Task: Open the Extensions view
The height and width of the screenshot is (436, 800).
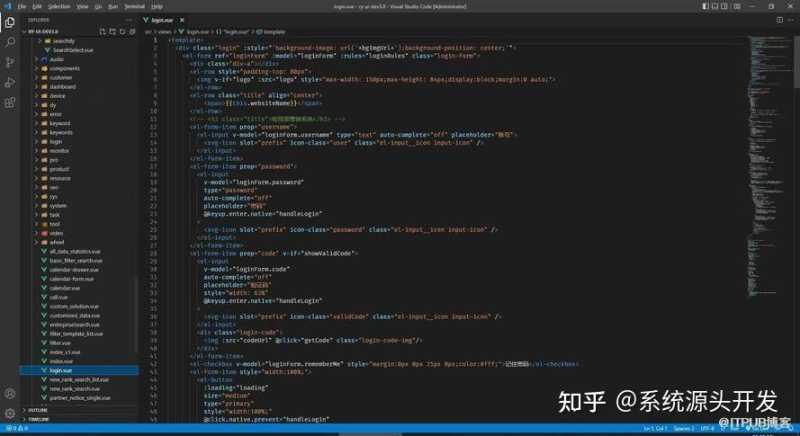Action: pyautogui.click(x=10, y=103)
